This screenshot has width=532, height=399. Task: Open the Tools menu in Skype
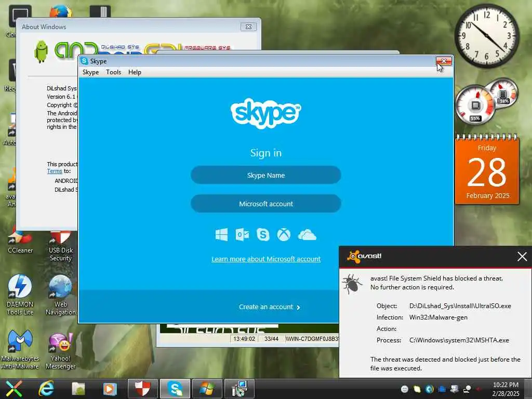tap(113, 72)
